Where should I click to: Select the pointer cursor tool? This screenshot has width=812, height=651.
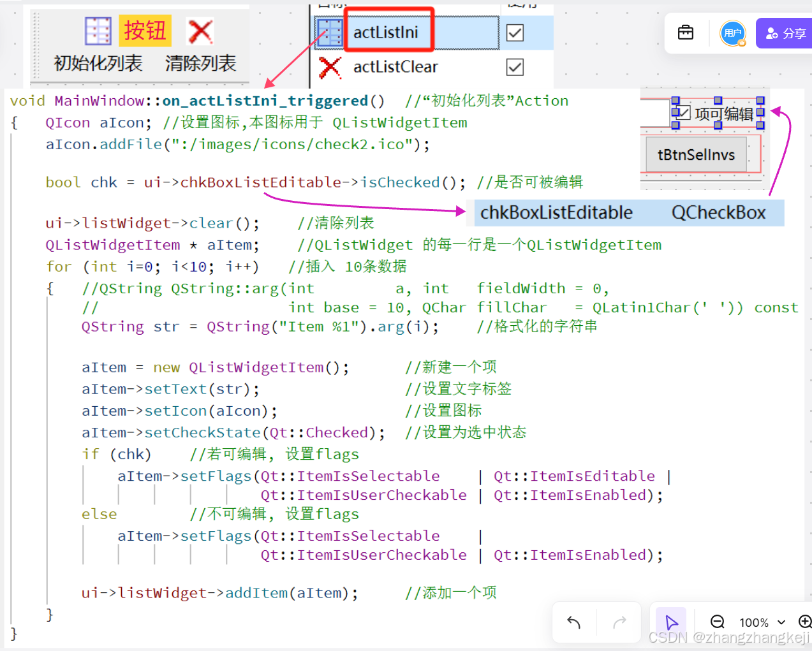[x=671, y=622]
